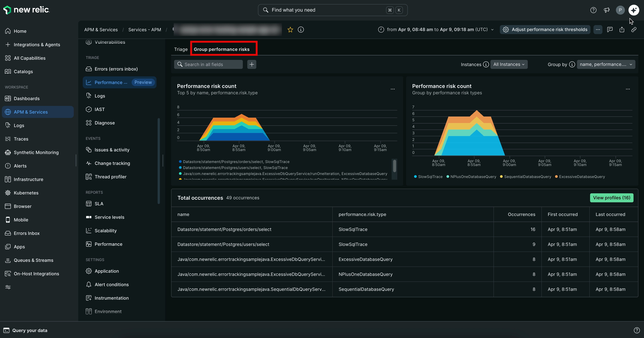Open Datastore/statement/Postgres/users/select row
Viewport: 644px width, 338px height.
(x=405, y=244)
